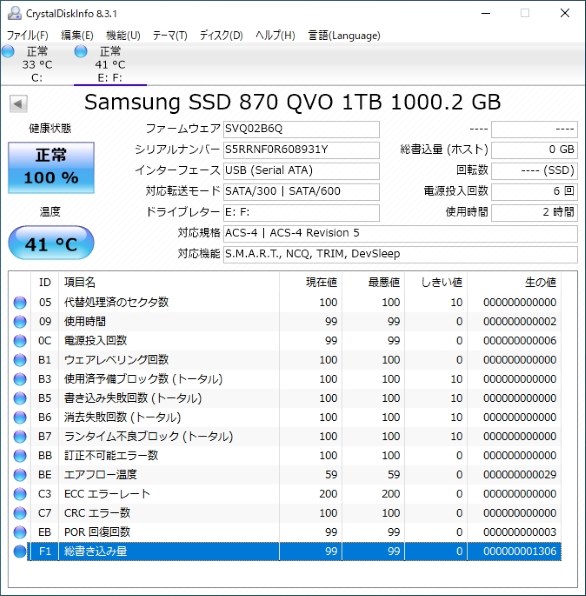Click the 生の値 column header
Viewport: 586px width, 596px height.
tap(515, 282)
